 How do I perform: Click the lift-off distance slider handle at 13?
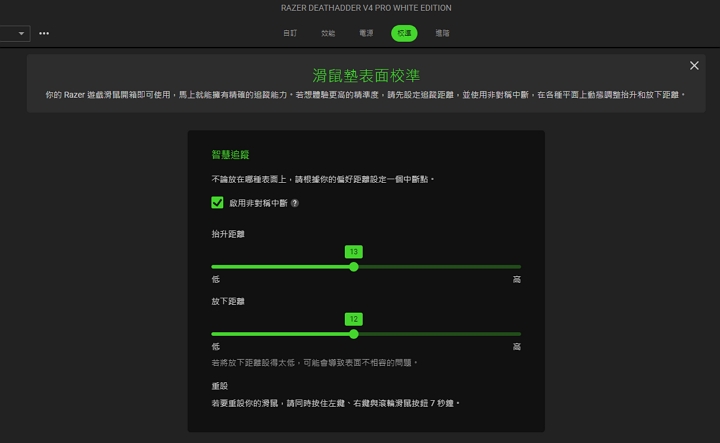click(x=354, y=267)
